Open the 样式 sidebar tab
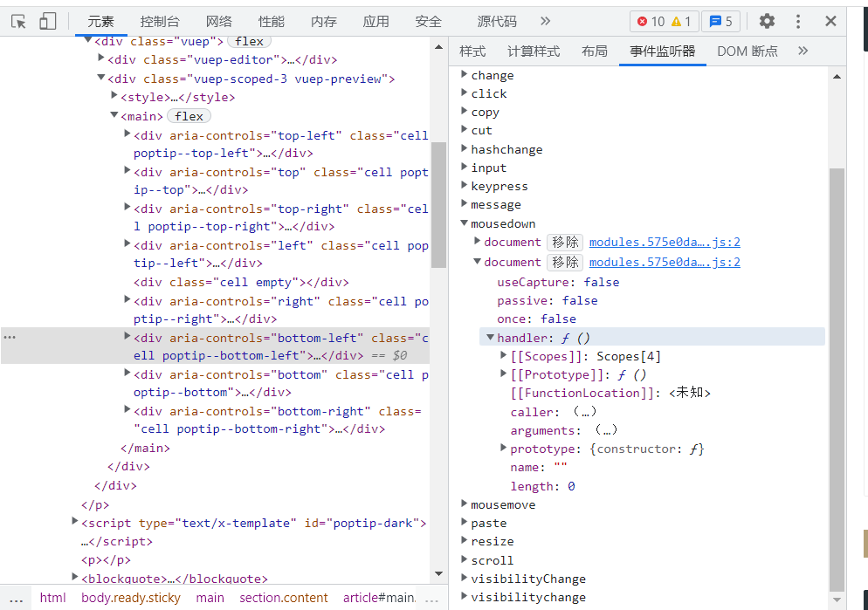The width and height of the screenshot is (868, 610). [x=472, y=51]
